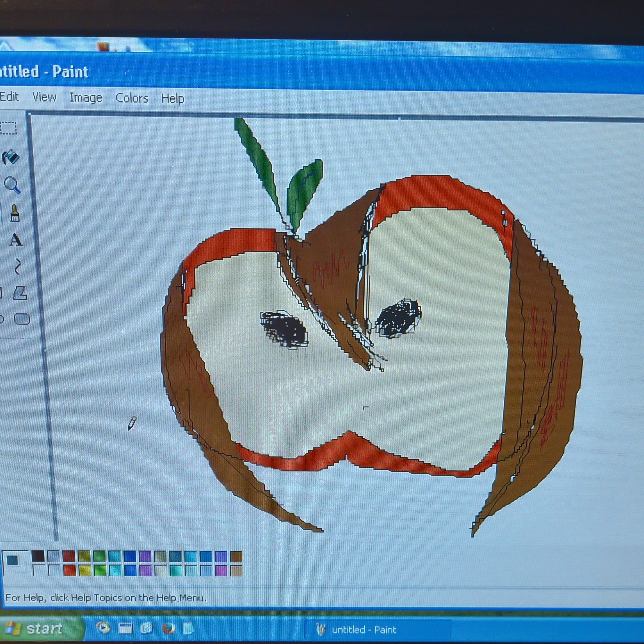644x644 pixels.
Task: Open the Edit menu
Action: (x=9, y=97)
